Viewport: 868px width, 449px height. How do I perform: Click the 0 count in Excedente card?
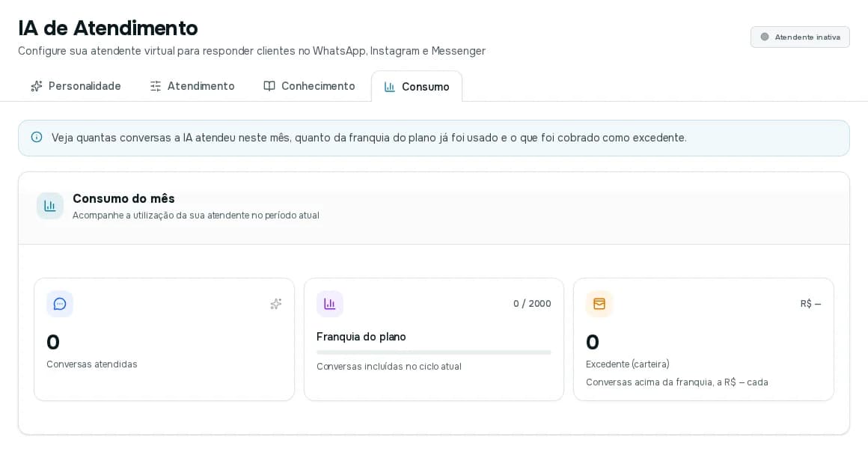tap(593, 342)
